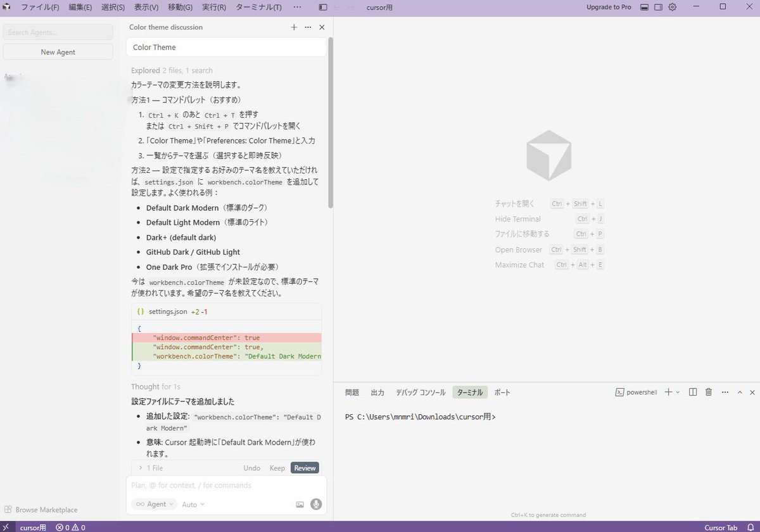
Task: Open the ターミナル(T) menu
Action: click(258, 7)
